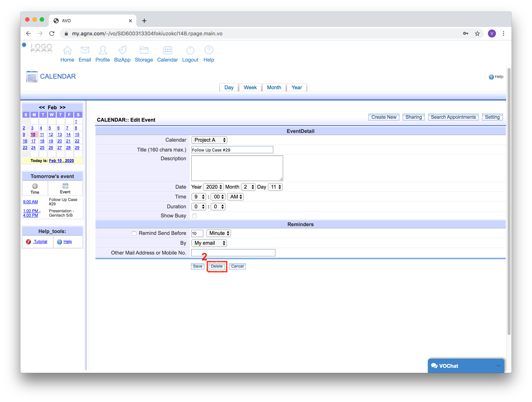The image size is (532, 402).
Task: Expand the My email By dropdown
Action: tap(209, 243)
